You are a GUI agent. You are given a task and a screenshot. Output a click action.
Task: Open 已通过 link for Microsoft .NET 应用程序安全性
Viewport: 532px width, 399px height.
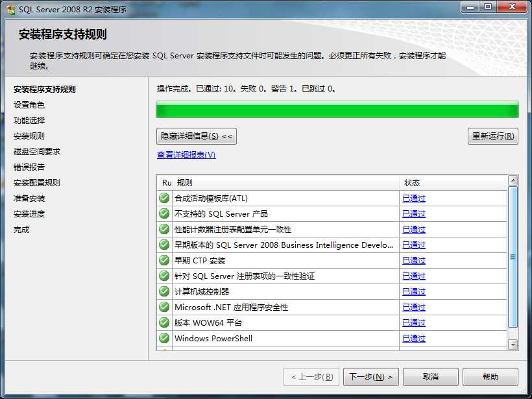click(413, 308)
